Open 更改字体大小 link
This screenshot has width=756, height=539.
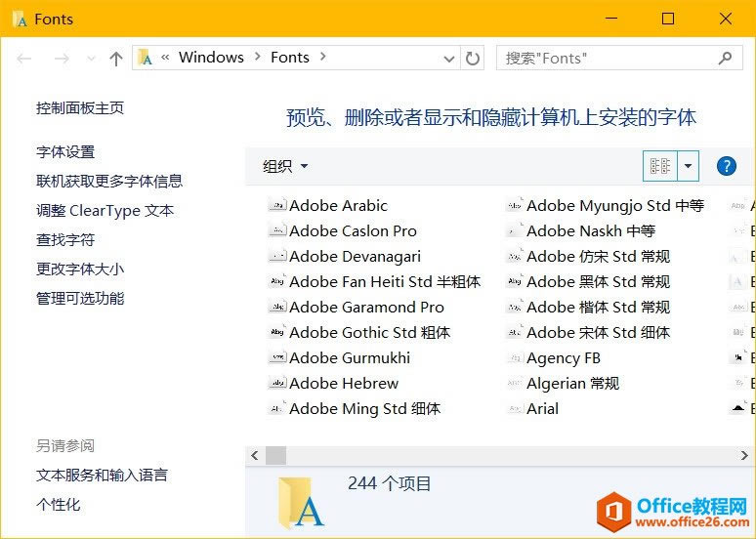pyautogui.click(x=80, y=269)
